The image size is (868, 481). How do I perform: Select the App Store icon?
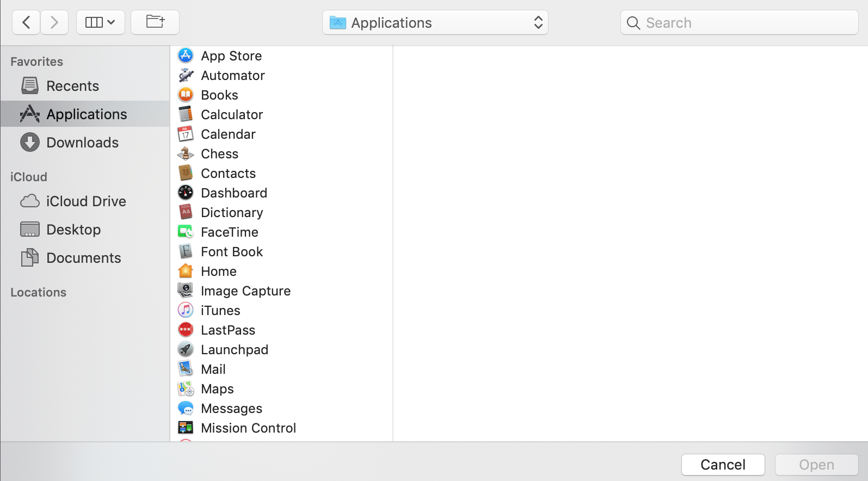[x=186, y=55]
